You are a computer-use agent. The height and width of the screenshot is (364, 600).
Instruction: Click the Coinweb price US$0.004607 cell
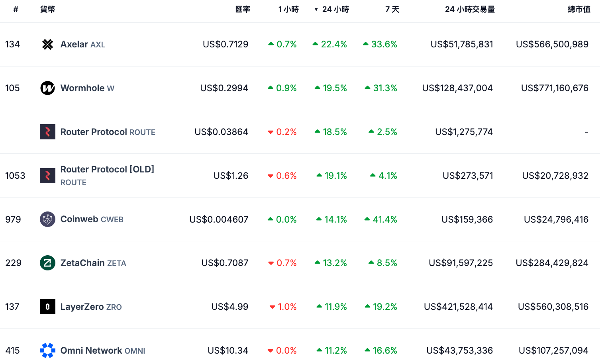(219, 219)
